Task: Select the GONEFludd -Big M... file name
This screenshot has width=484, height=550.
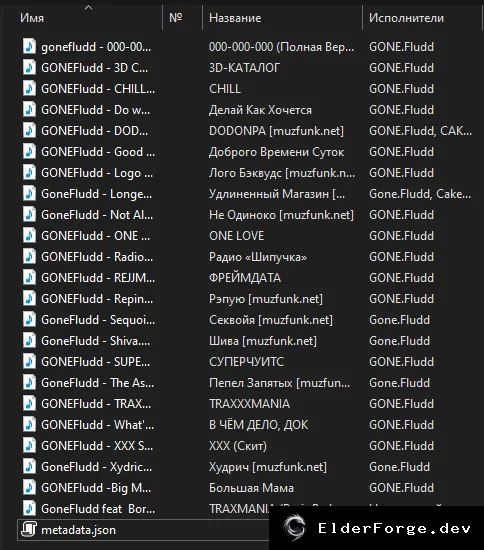Action: tap(96, 488)
